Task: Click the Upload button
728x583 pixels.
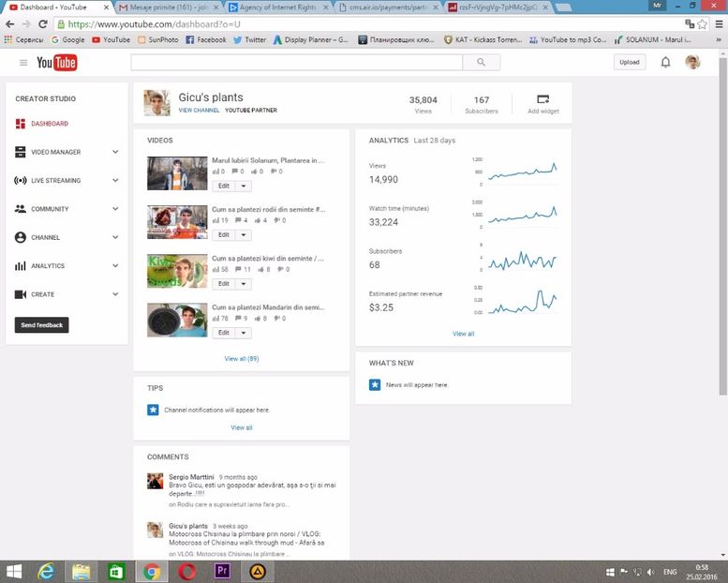Action: pos(629,62)
